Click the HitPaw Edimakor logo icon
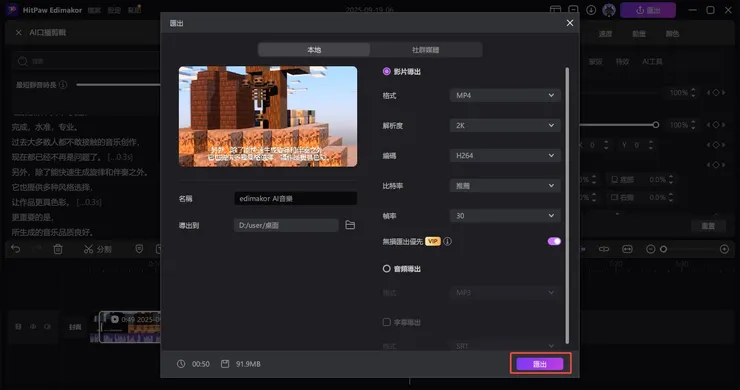The image size is (740, 390). click(x=12, y=9)
